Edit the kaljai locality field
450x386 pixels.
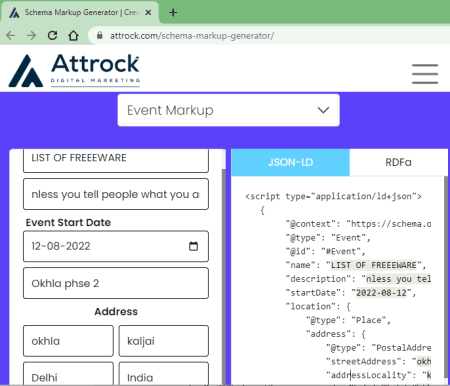coord(164,341)
